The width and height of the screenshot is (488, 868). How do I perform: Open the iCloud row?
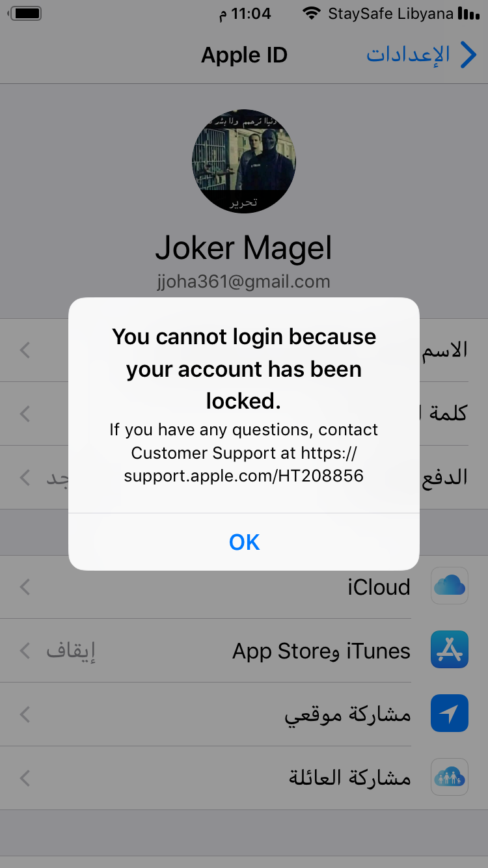point(244,587)
